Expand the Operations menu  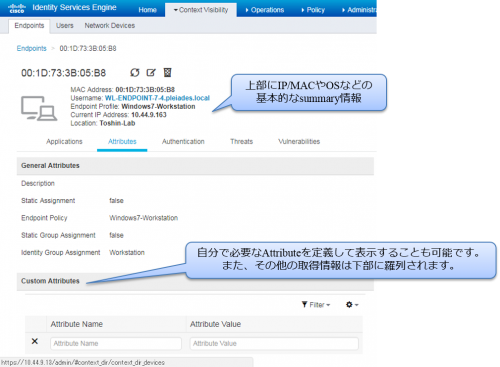[265, 10]
